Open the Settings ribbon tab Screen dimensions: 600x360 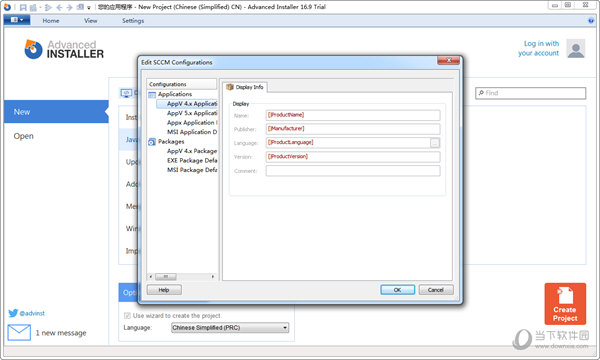click(133, 21)
